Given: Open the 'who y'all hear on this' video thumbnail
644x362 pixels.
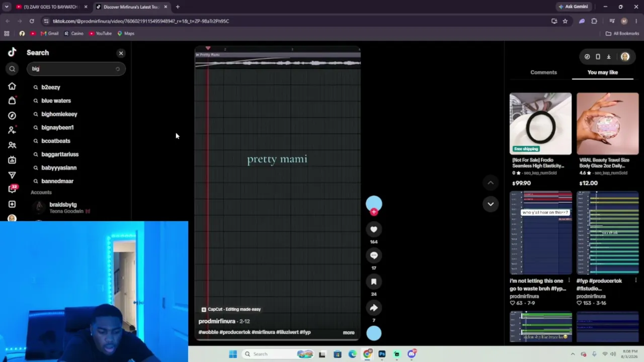Looking at the screenshot, I should pos(540,233).
